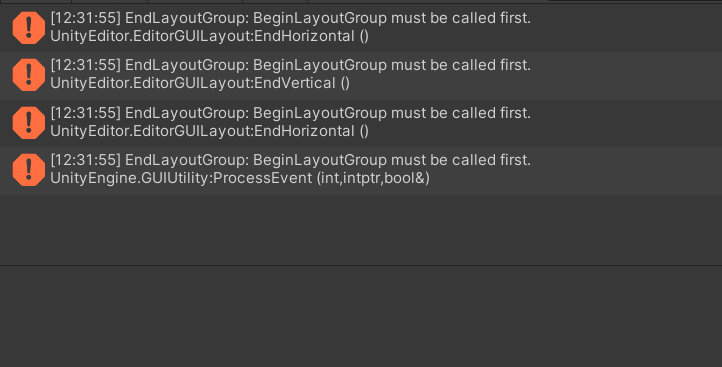Image resolution: width=722 pixels, height=367 pixels.
Task: Click the empty list area below the ProcessEvent entry
Action: pos(361,229)
